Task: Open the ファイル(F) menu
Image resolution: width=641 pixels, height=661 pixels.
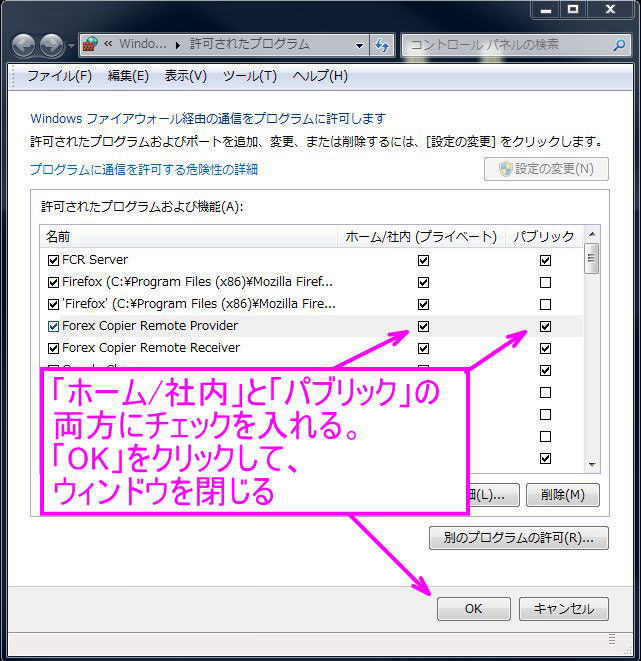Action: point(59,76)
